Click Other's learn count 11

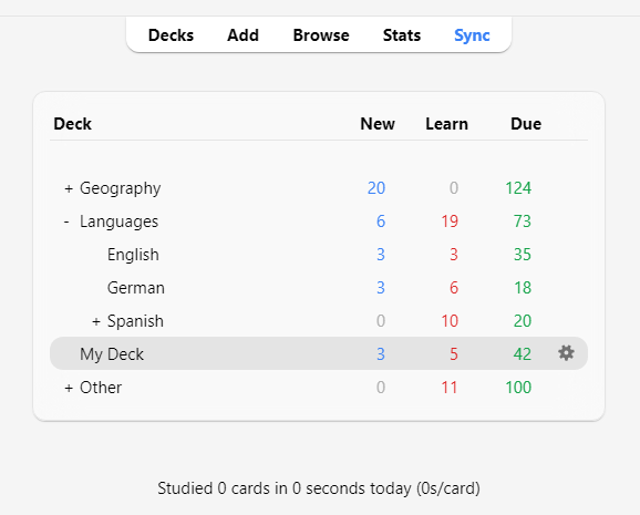click(449, 387)
